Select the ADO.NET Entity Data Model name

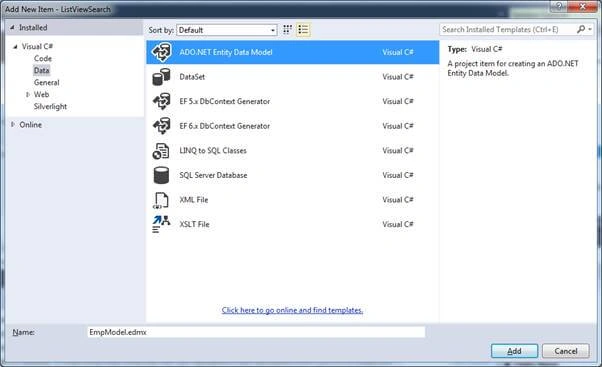(x=226, y=52)
